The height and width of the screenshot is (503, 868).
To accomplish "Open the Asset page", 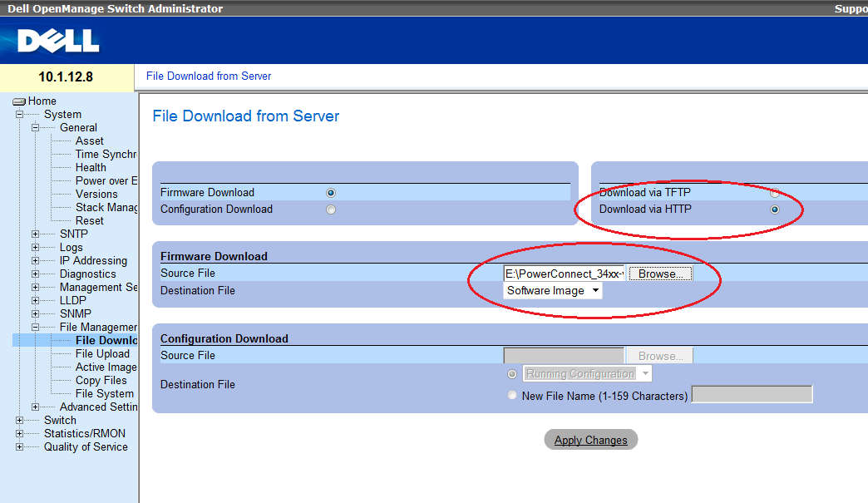I will [x=90, y=141].
